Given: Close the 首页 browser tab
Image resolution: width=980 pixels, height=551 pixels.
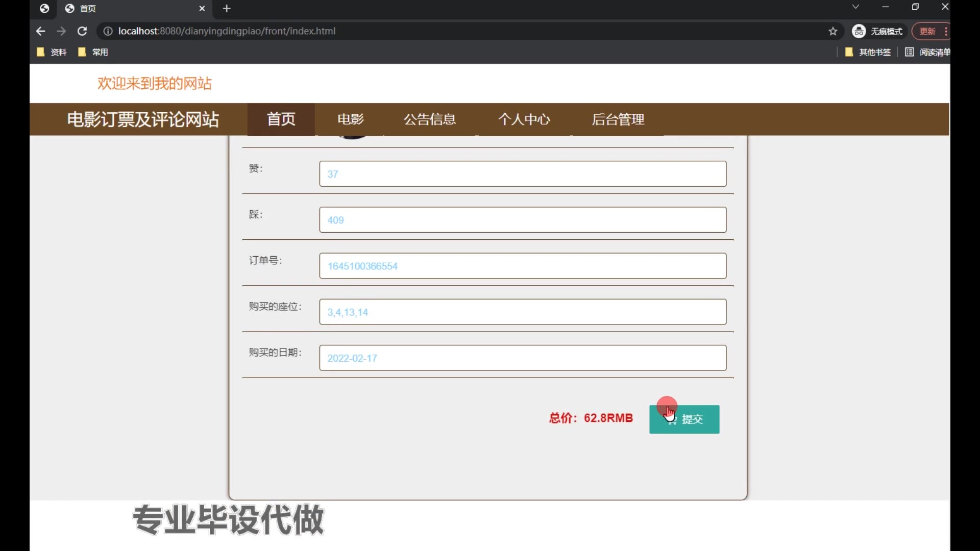Looking at the screenshot, I should (x=202, y=9).
